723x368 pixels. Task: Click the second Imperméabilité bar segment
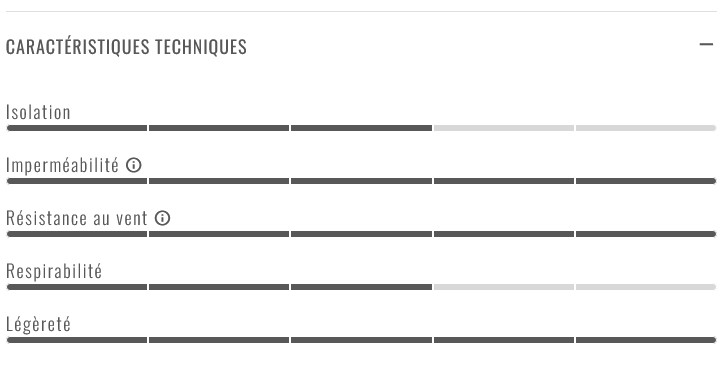pos(219,181)
